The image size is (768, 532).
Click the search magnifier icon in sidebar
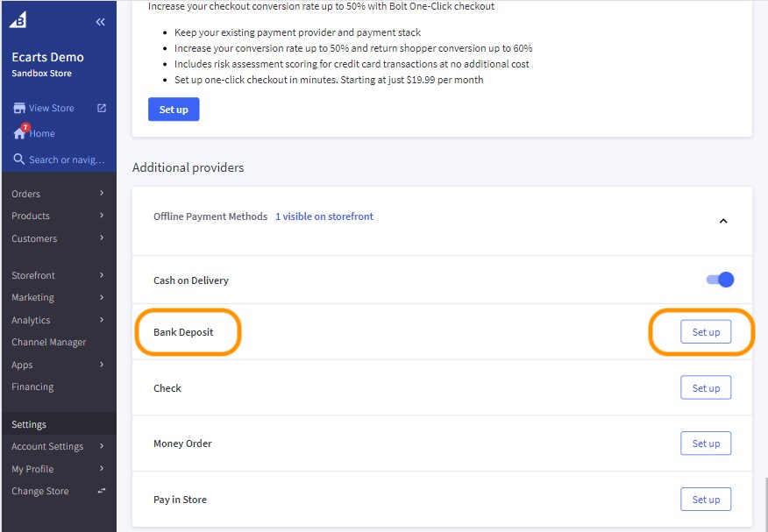[18, 160]
